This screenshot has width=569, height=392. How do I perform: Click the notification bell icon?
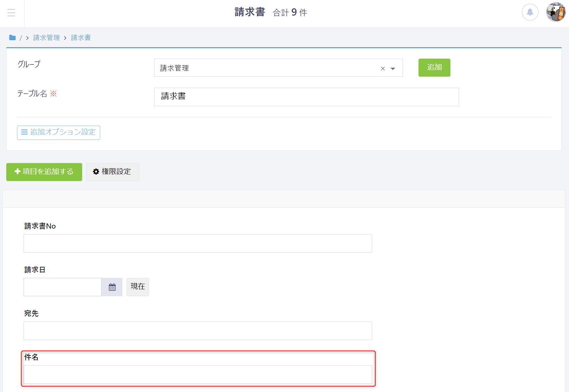point(530,12)
